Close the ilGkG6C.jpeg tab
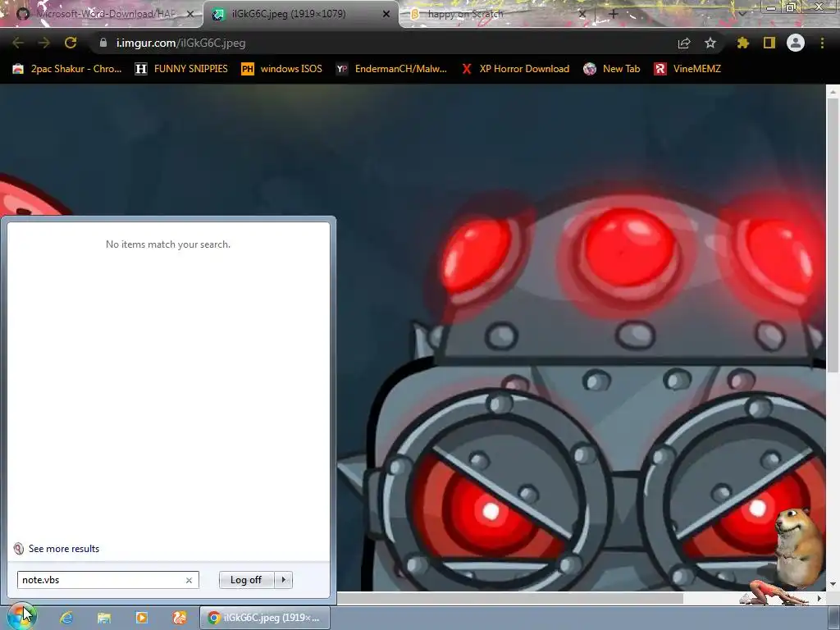 (x=386, y=14)
